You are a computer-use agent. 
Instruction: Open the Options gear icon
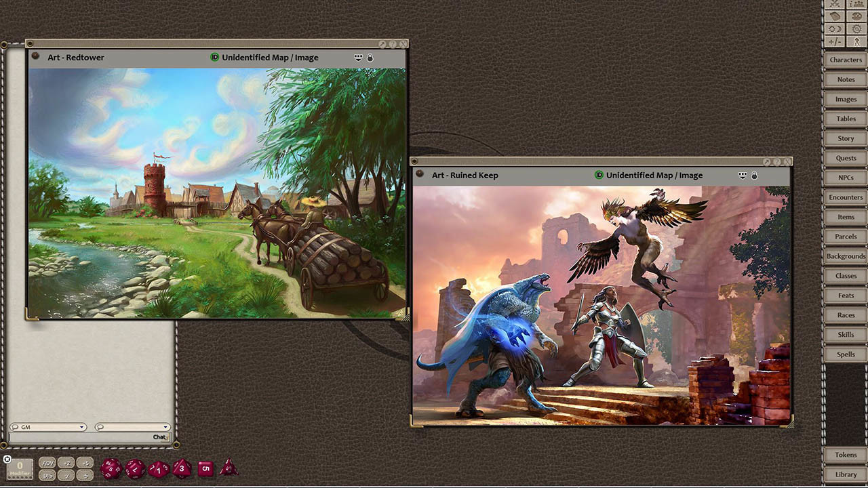(856, 29)
